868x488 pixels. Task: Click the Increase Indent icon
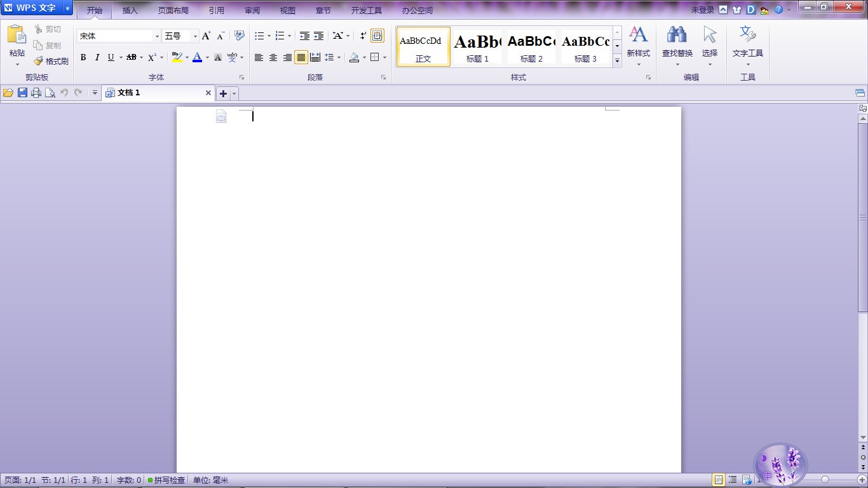point(319,36)
